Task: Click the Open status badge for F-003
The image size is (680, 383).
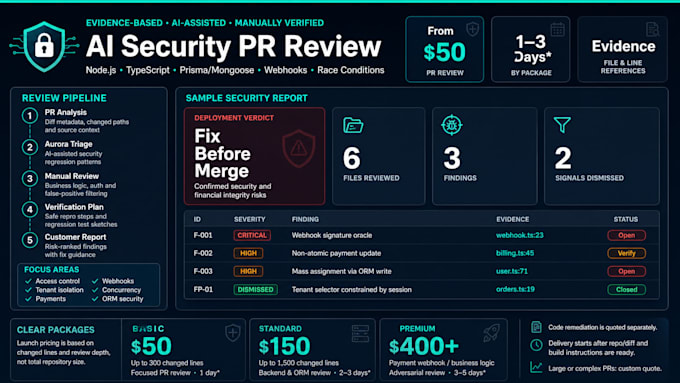Action: (626, 271)
